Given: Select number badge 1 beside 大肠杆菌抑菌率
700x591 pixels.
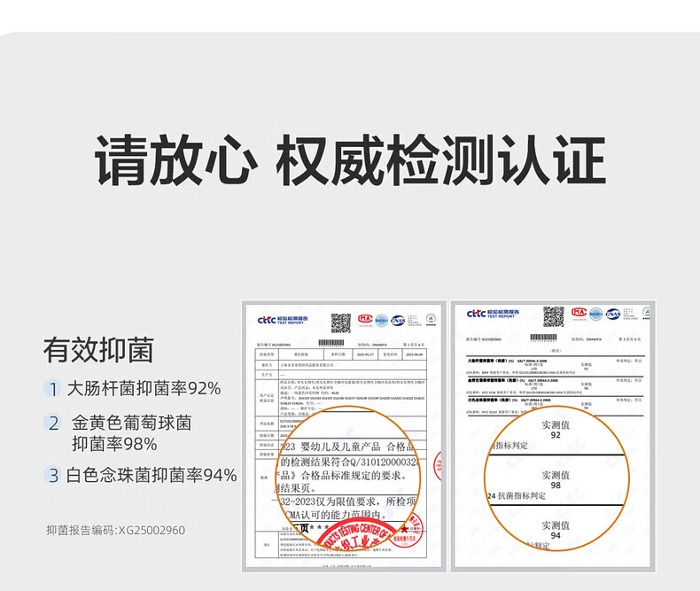Looking at the screenshot, I should [x=53, y=388].
